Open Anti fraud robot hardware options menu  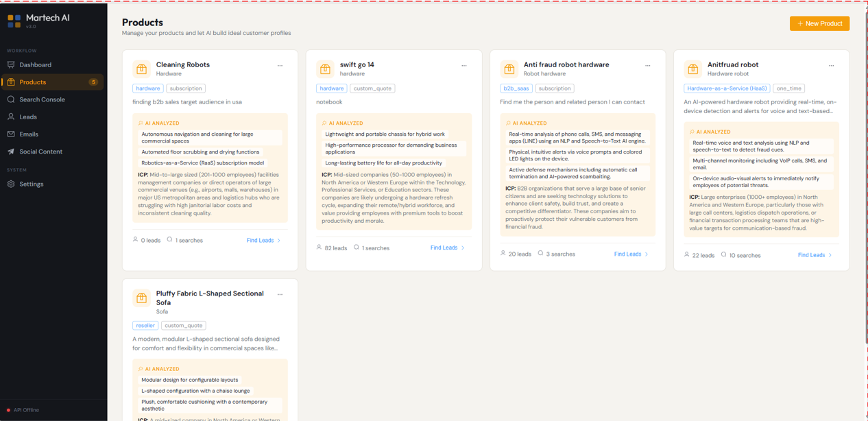[x=648, y=66]
